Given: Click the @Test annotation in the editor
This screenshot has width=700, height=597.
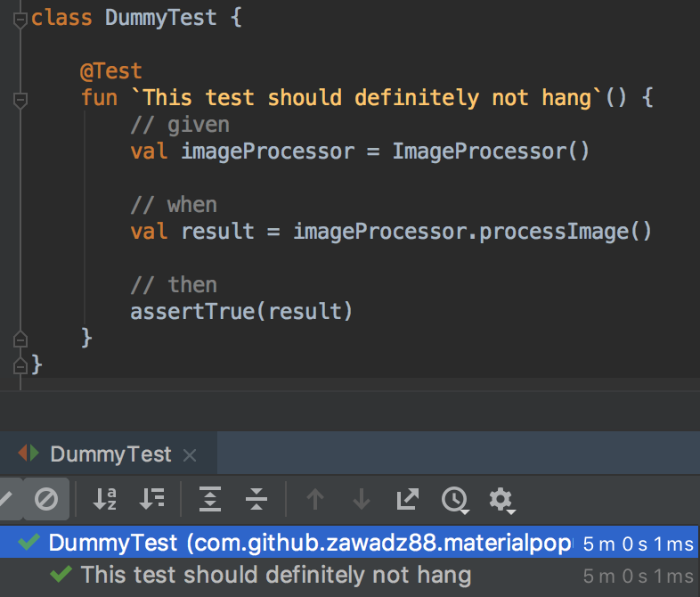Looking at the screenshot, I should pyautogui.click(x=110, y=71).
